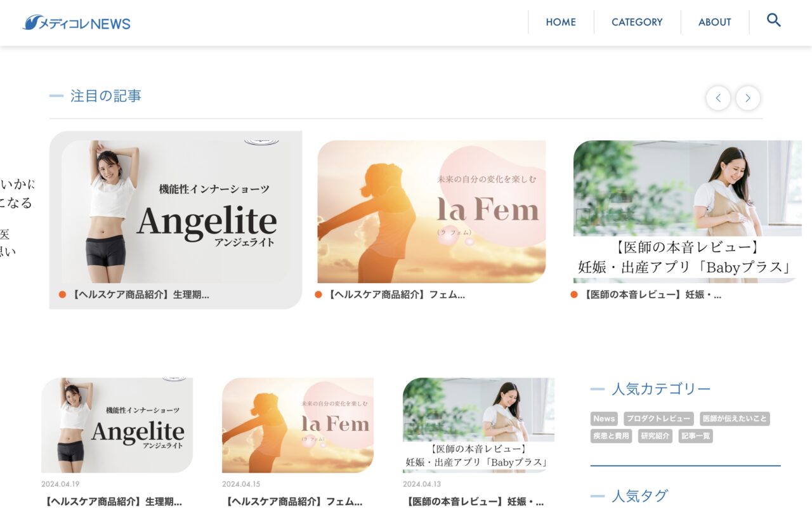Image resolution: width=812 pixels, height=514 pixels.
Task: Click the 人気タグ sidebar heading
Action: pyautogui.click(x=639, y=496)
